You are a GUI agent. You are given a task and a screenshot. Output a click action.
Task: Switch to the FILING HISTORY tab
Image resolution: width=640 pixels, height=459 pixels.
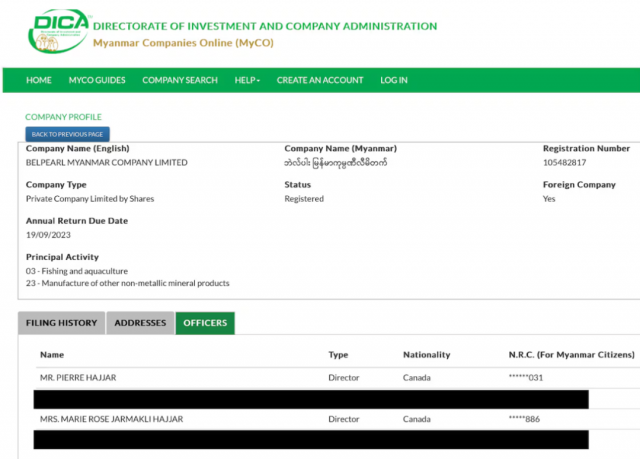coord(62,323)
